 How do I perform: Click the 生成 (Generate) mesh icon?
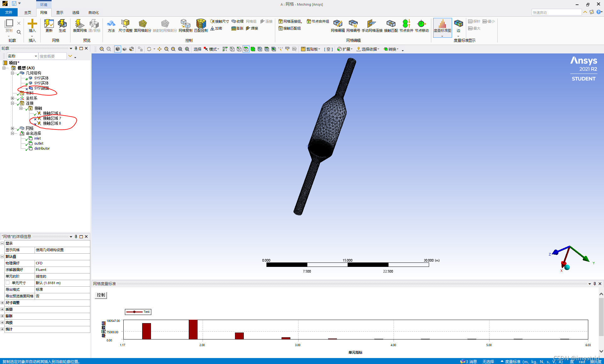(x=62, y=24)
